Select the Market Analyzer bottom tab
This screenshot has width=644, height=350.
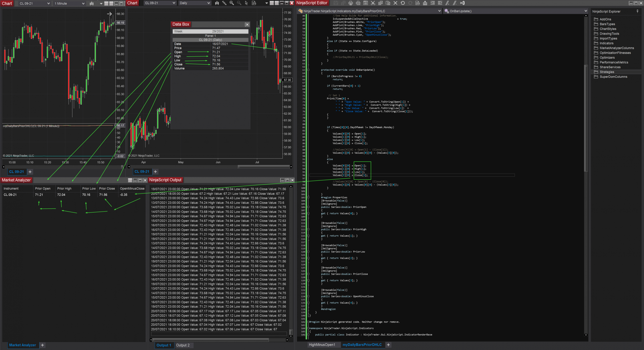(22, 345)
